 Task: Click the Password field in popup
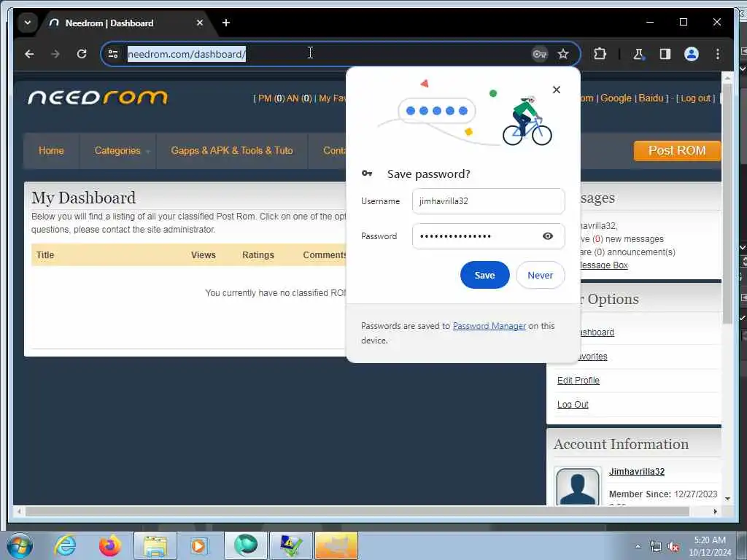pyautogui.click(x=488, y=236)
